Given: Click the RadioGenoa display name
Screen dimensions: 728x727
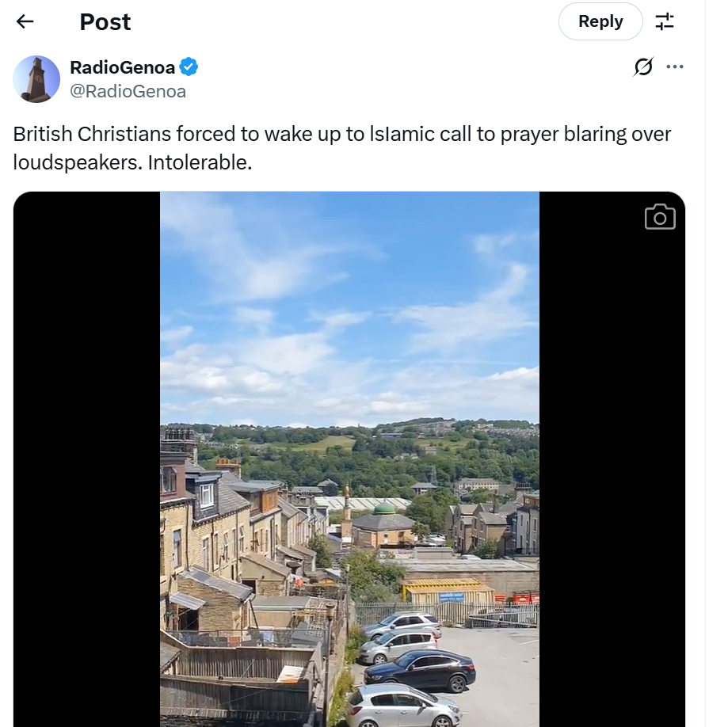Looking at the screenshot, I should [x=122, y=67].
